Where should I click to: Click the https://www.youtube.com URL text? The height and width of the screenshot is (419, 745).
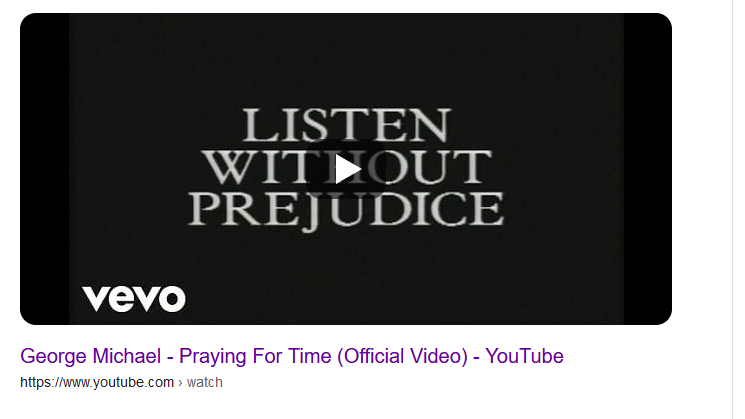coord(97,382)
